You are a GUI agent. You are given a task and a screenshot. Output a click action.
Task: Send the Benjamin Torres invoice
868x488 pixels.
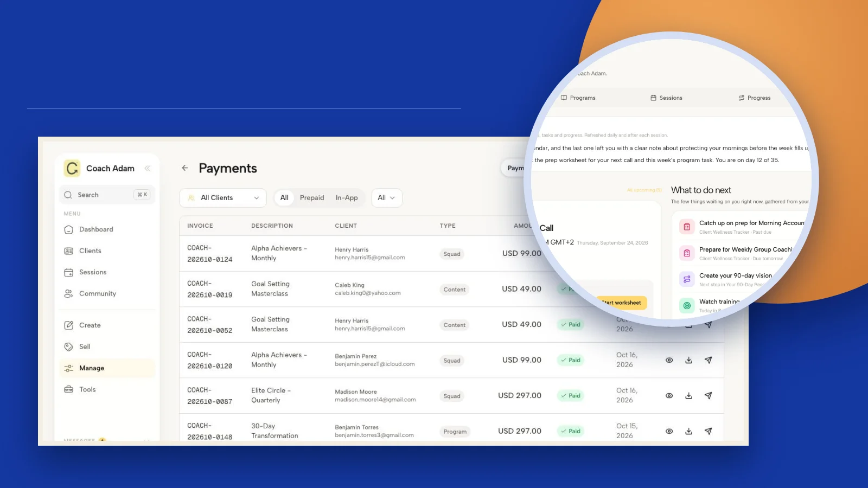[x=709, y=431]
